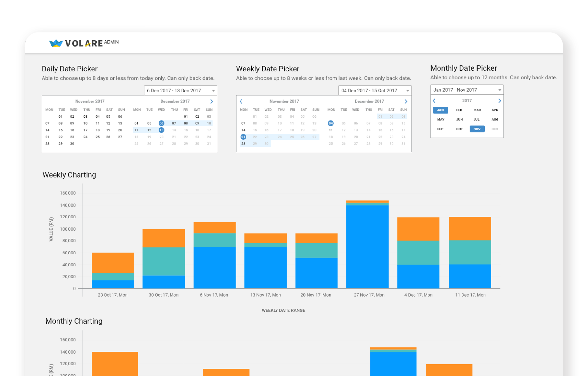Select December 06 in Daily Date Picker

161,123
